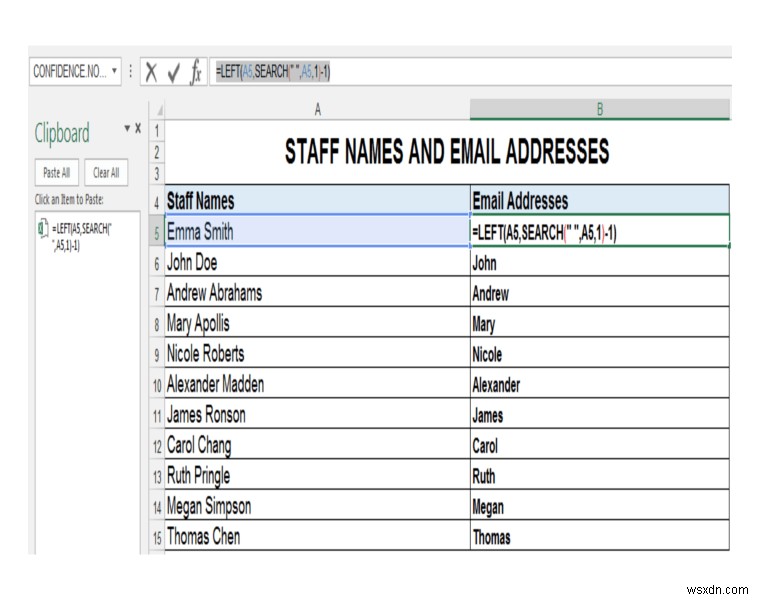Select row 4 header
Viewport: 760px width, 600px height.
(157, 202)
